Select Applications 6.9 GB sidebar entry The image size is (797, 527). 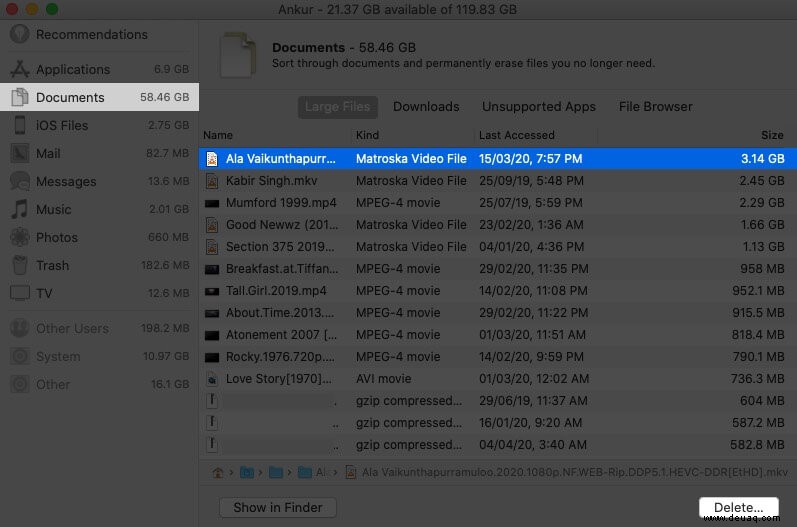[x=100, y=69]
